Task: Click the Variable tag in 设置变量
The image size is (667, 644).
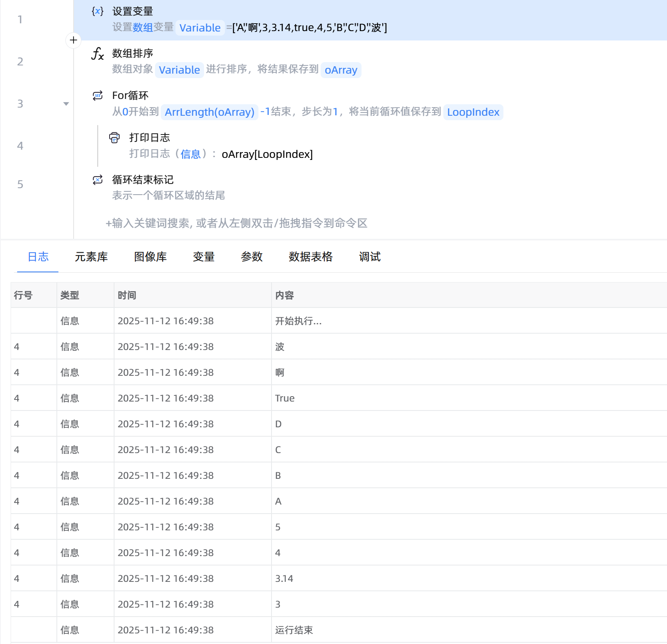Action: 200,28
